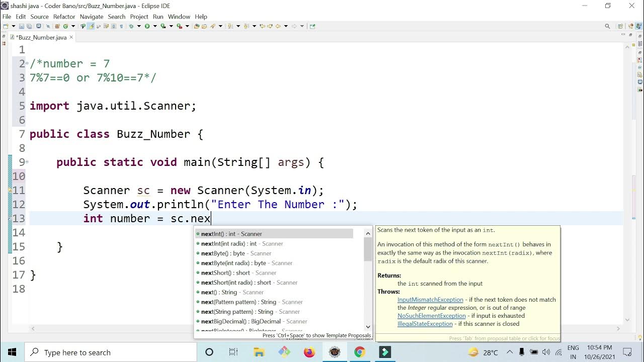Select nextInt() : int proposal
Viewport: 644px width, 362px height.
tap(274, 234)
